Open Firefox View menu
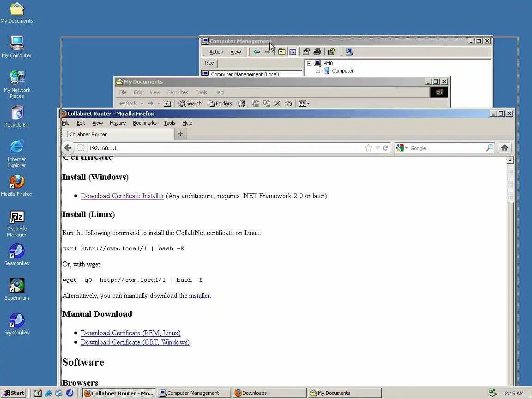 click(x=97, y=123)
